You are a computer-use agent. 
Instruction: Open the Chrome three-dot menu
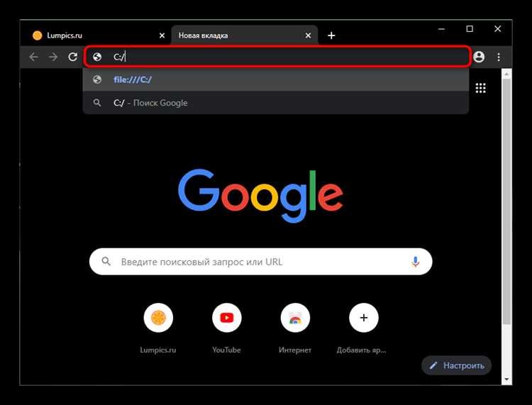(x=499, y=57)
